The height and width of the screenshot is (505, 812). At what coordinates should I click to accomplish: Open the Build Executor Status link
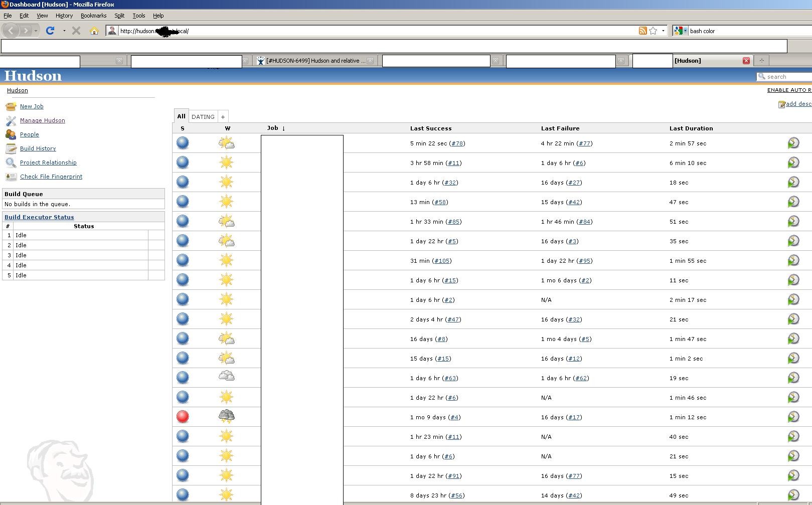(x=39, y=217)
